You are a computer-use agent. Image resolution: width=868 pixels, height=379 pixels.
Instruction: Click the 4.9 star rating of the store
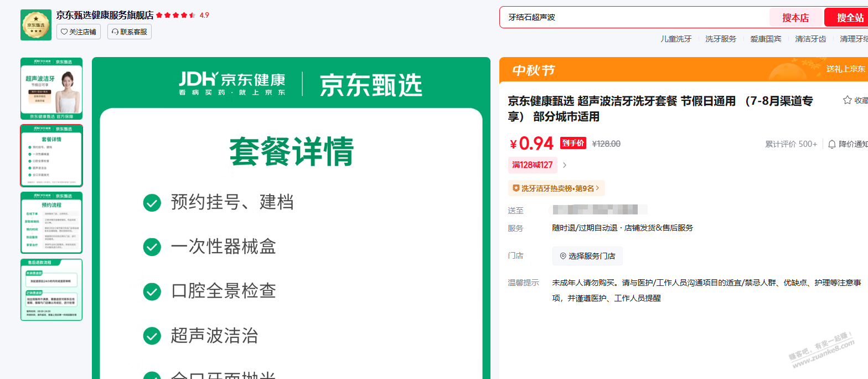coord(183,15)
